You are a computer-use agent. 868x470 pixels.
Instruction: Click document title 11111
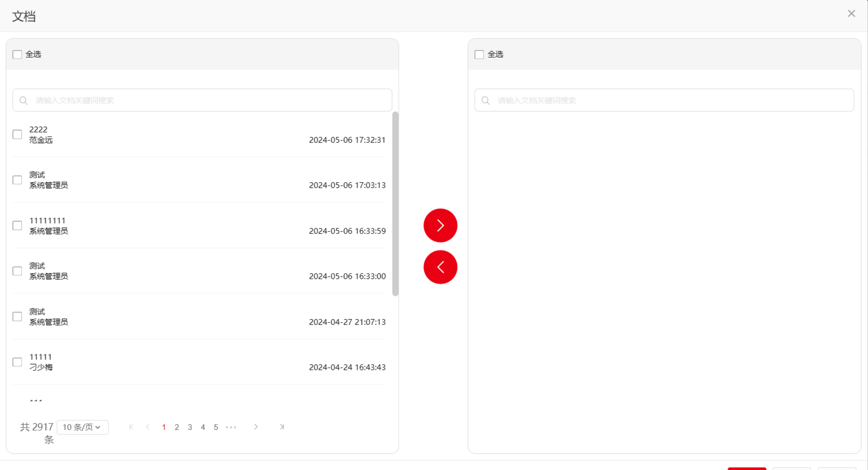pyautogui.click(x=41, y=357)
